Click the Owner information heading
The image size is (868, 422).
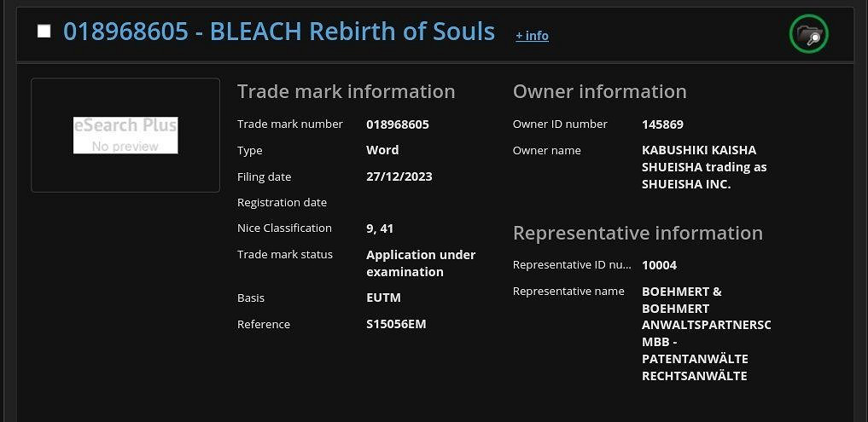click(599, 91)
